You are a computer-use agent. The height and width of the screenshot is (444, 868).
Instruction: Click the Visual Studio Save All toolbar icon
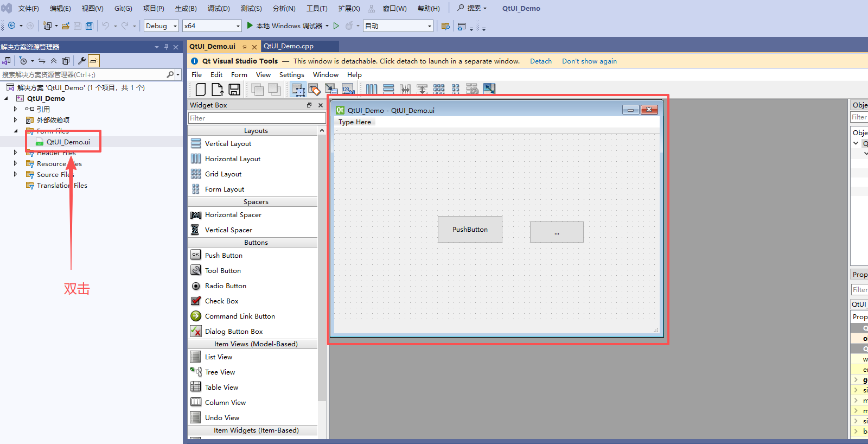pyautogui.click(x=90, y=26)
